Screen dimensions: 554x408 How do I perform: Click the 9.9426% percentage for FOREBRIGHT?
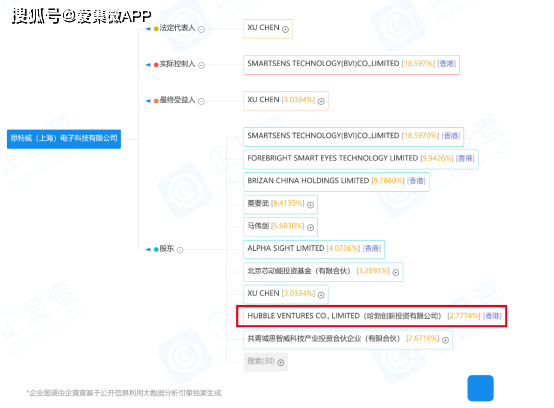(x=437, y=158)
